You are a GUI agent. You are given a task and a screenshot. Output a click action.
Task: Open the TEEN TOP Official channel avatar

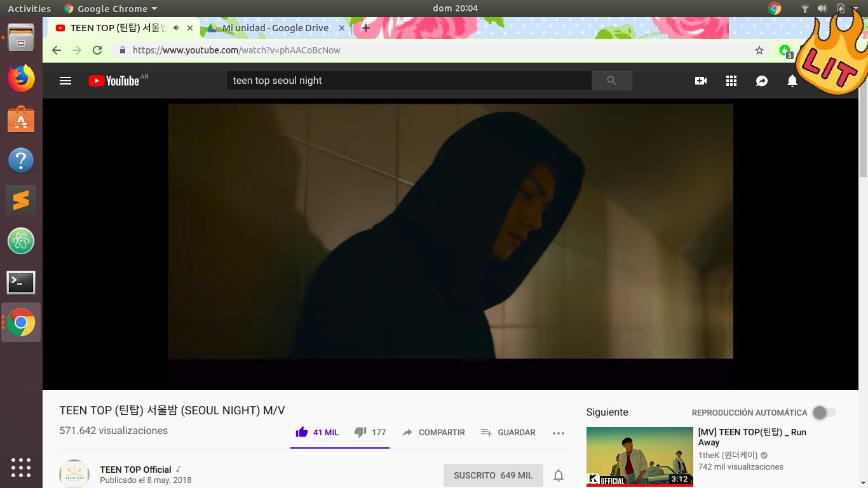[x=74, y=473]
